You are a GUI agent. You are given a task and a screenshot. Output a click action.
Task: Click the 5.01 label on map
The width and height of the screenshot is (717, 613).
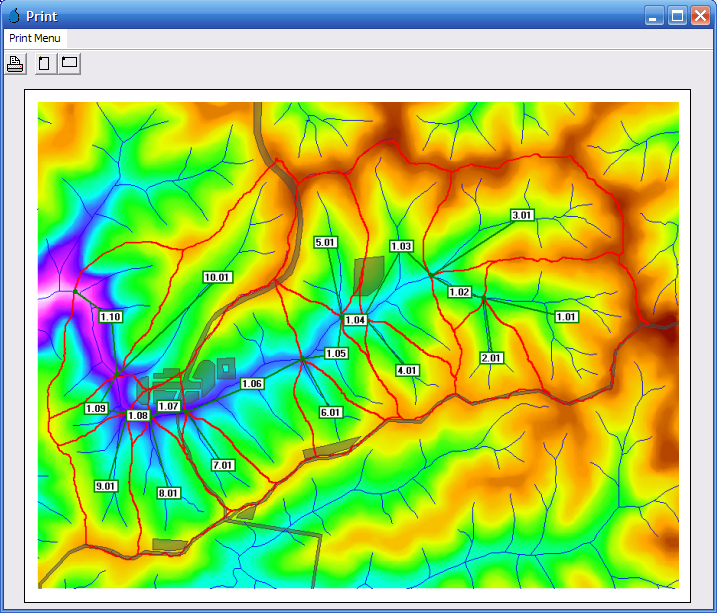[326, 242]
